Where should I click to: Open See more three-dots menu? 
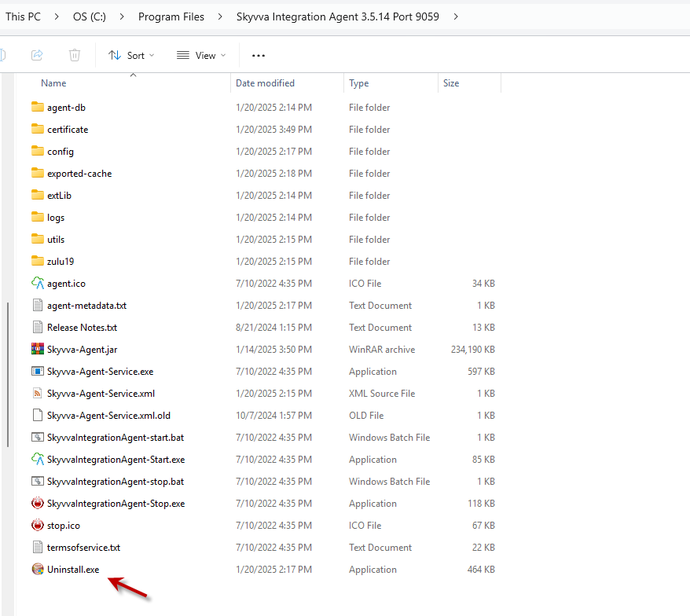coord(259,55)
